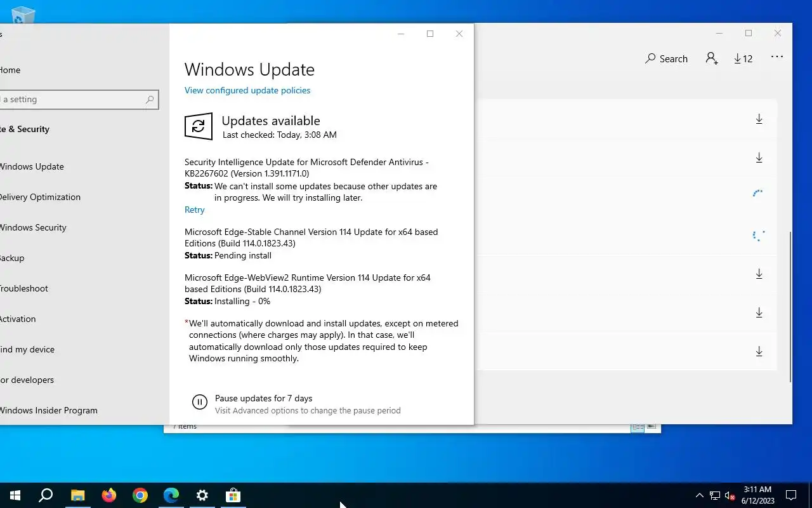Open Activation settings page

(x=18, y=319)
